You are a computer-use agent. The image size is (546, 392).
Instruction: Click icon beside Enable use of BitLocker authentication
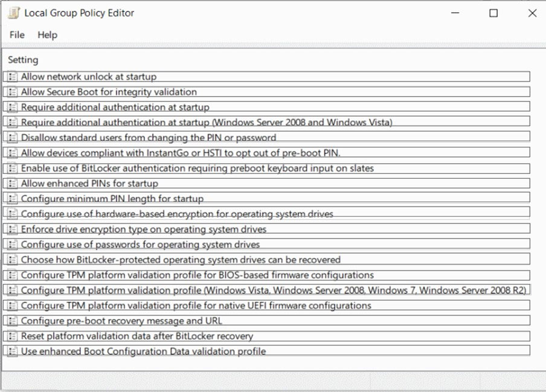[x=13, y=168]
